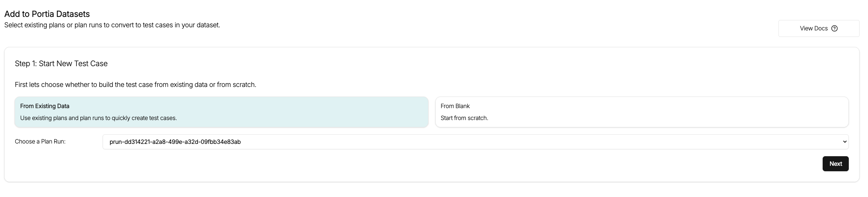The width and height of the screenshot is (868, 197).
Task: Click the Next button
Action: (x=835, y=164)
